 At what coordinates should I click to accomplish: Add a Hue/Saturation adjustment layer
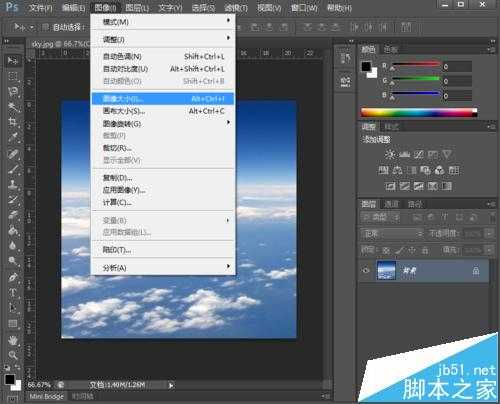(x=383, y=170)
